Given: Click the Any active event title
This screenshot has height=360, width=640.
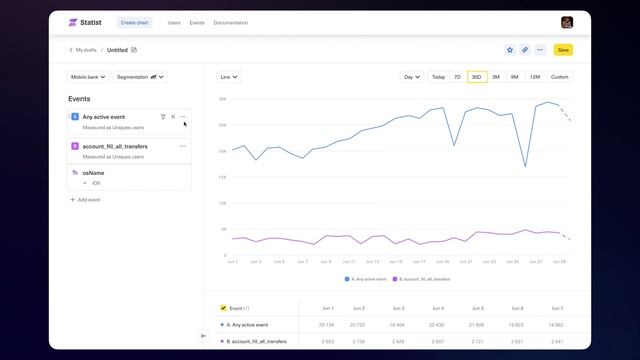Looking at the screenshot, I should [104, 117].
